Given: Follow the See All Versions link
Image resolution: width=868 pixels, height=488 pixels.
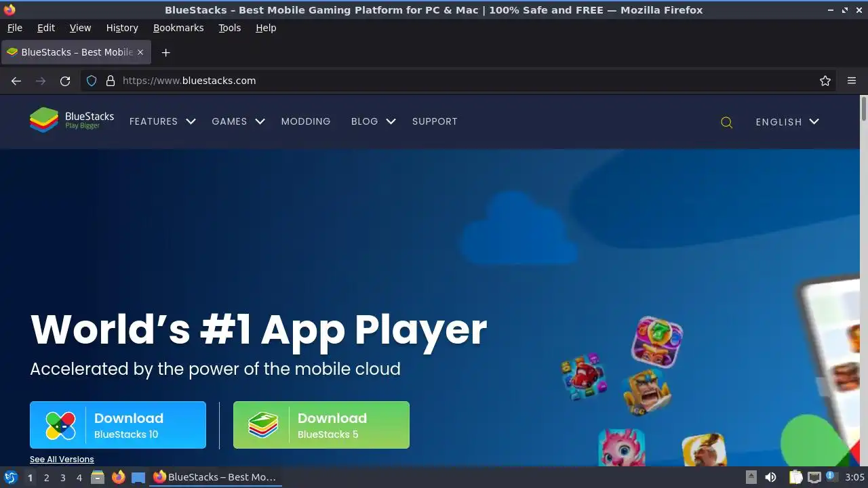Looking at the screenshot, I should 62,460.
